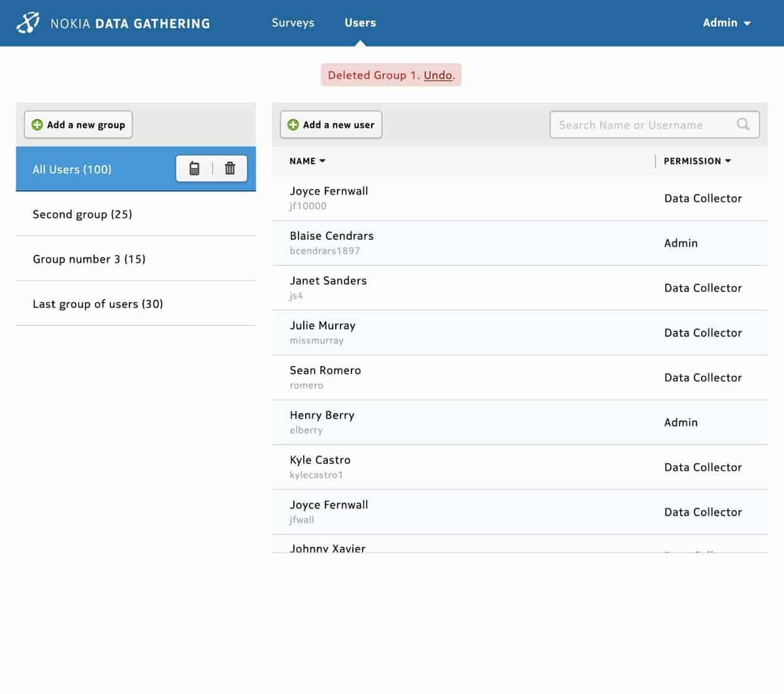Click username bcendrars1897
Viewport: 784px width, 694px height.
325,251
